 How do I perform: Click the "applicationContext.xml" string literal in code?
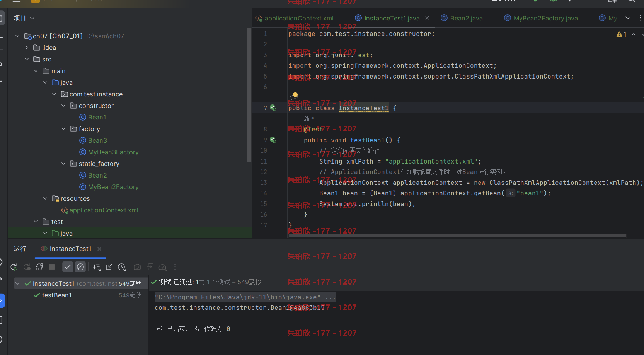pos(431,161)
